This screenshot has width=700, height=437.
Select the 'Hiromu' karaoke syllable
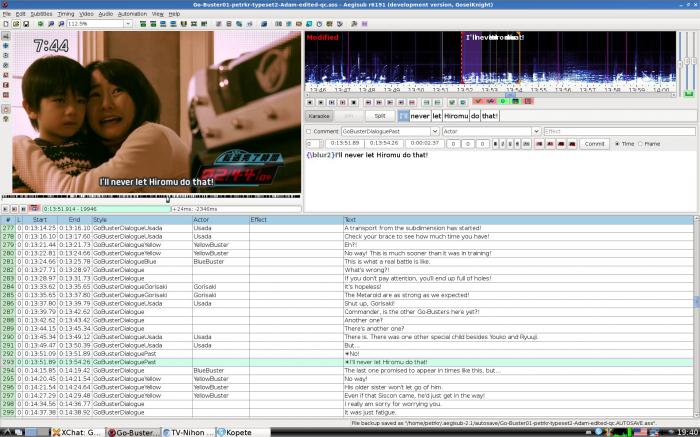point(456,116)
